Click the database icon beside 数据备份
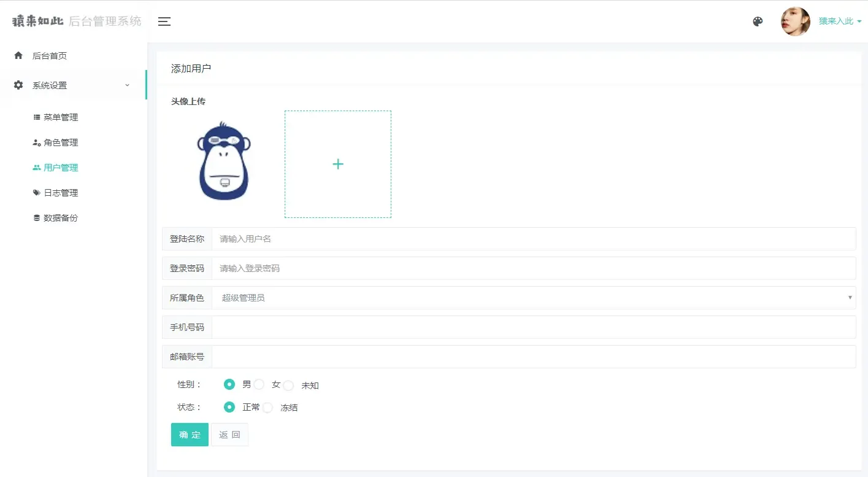The height and width of the screenshot is (477, 868). (37, 217)
